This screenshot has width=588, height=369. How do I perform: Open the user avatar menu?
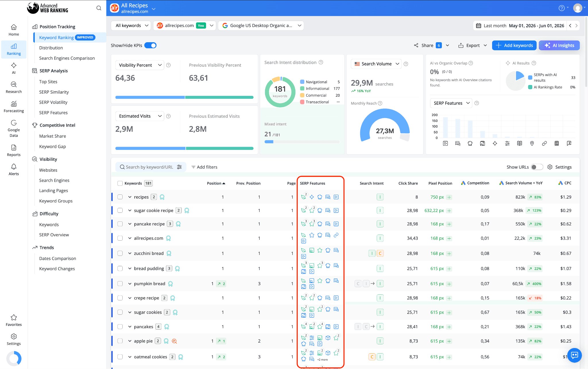coord(578,8)
